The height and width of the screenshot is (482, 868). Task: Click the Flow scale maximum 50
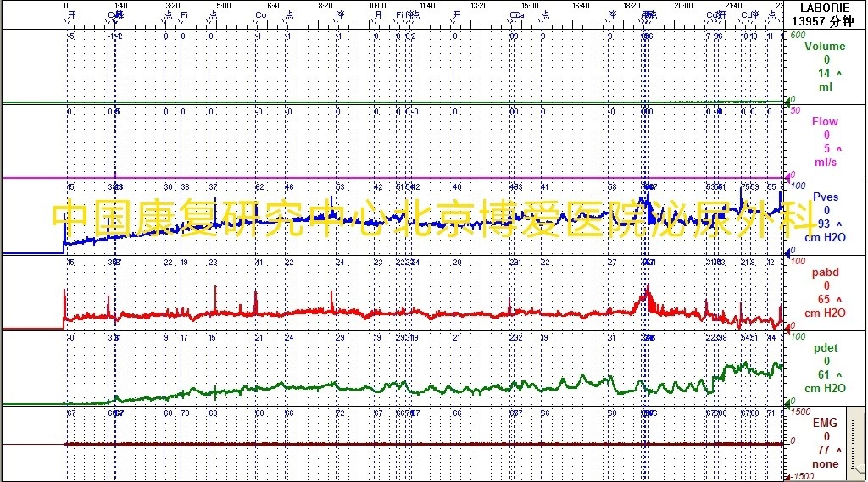point(795,110)
